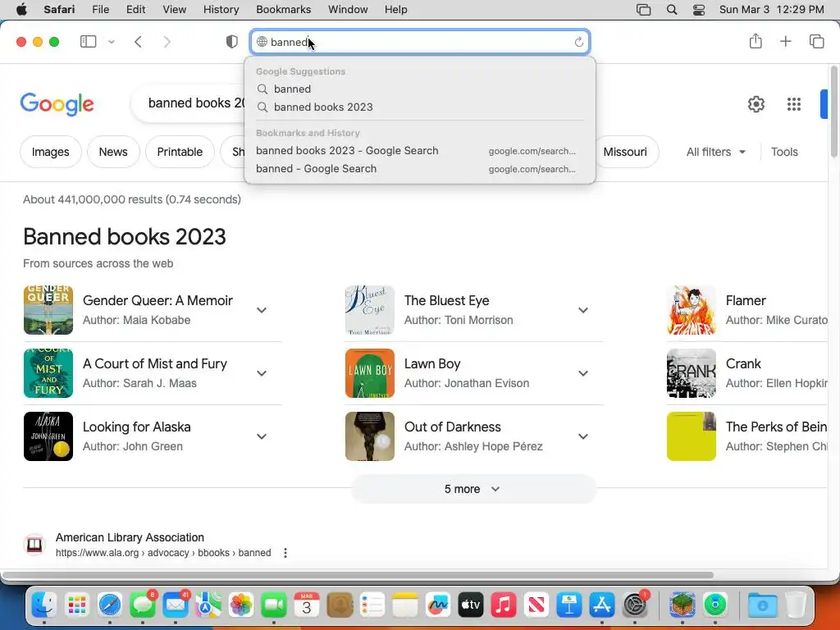Image resolution: width=840 pixels, height=630 pixels.
Task: Open Crank book cover thumbnail
Action: 691,373
